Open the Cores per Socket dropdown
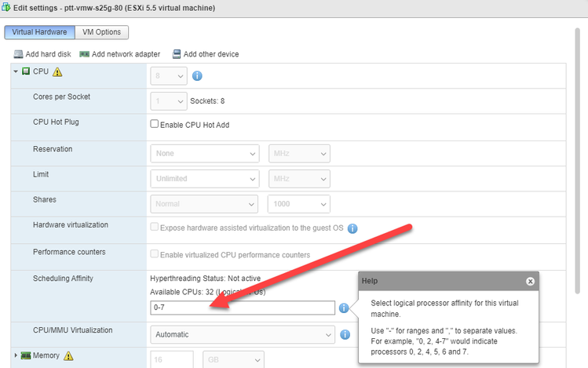This screenshot has height=368, width=588. (x=169, y=101)
